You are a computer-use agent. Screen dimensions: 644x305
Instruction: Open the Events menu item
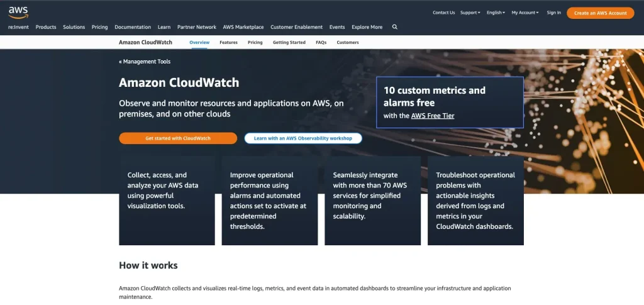(337, 27)
